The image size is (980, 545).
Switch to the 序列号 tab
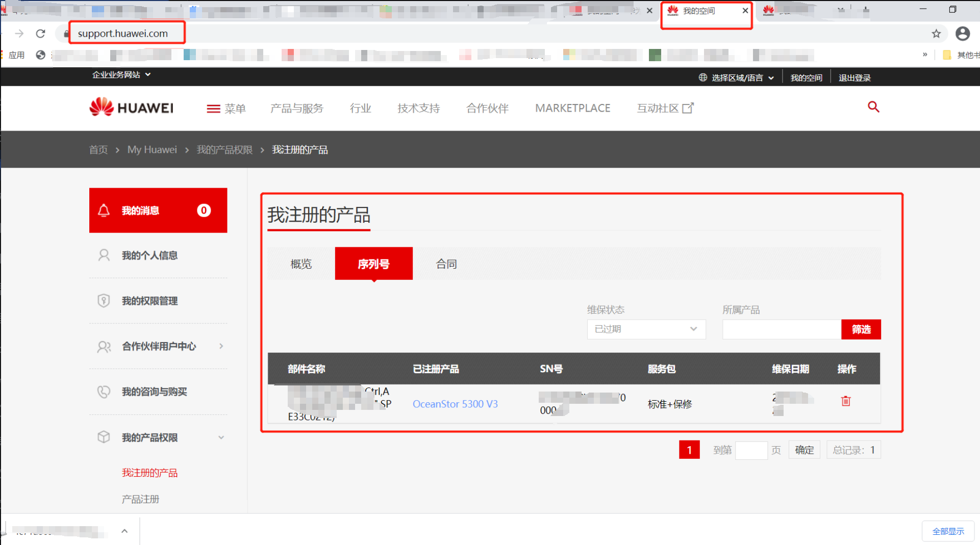point(373,264)
